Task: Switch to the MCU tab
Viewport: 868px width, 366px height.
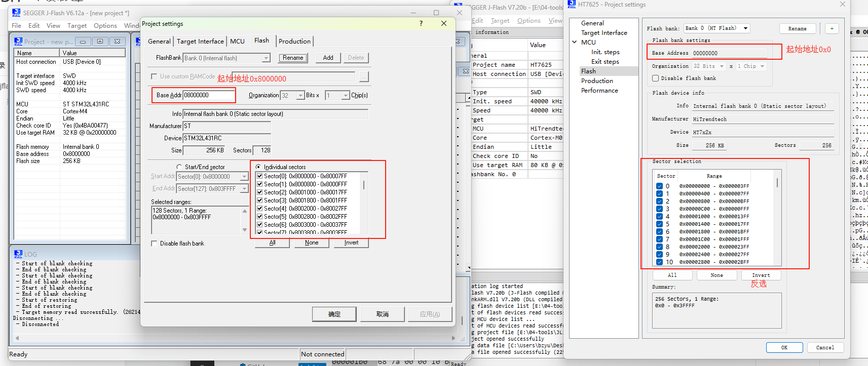Action: [x=237, y=42]
